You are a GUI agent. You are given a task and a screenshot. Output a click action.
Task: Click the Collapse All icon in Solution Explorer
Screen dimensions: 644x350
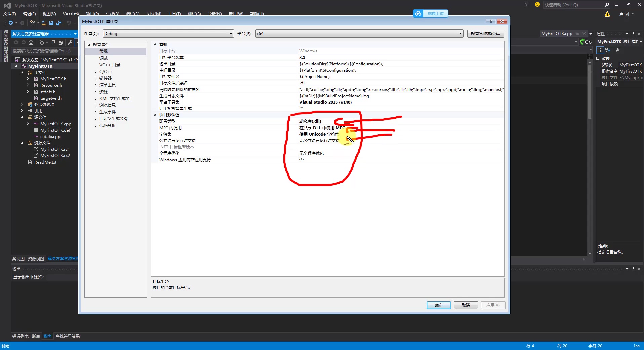53,43
